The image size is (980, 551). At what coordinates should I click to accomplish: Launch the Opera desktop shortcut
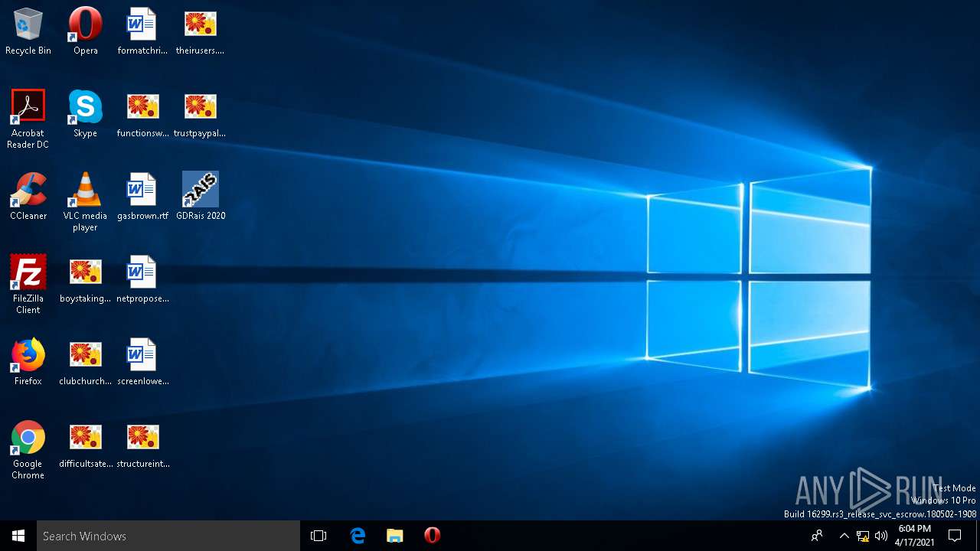point(85,32)
